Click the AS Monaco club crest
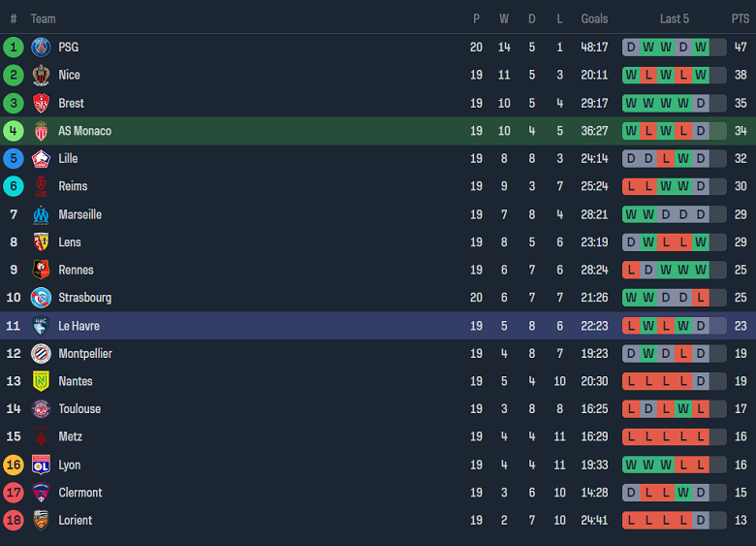756x546 pixels. [41, 131]
